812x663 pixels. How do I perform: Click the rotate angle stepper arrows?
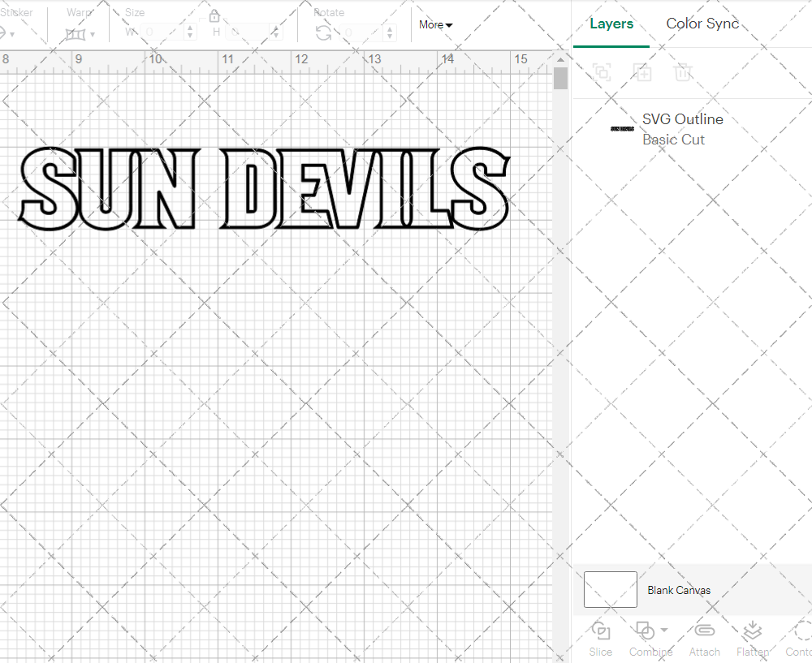(x=390, y=32)
